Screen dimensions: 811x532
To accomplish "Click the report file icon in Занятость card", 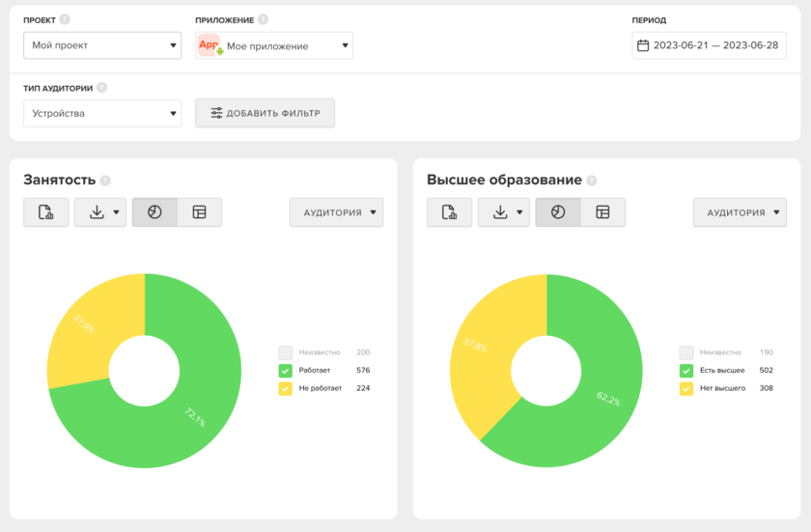I will tap(45, 212).
